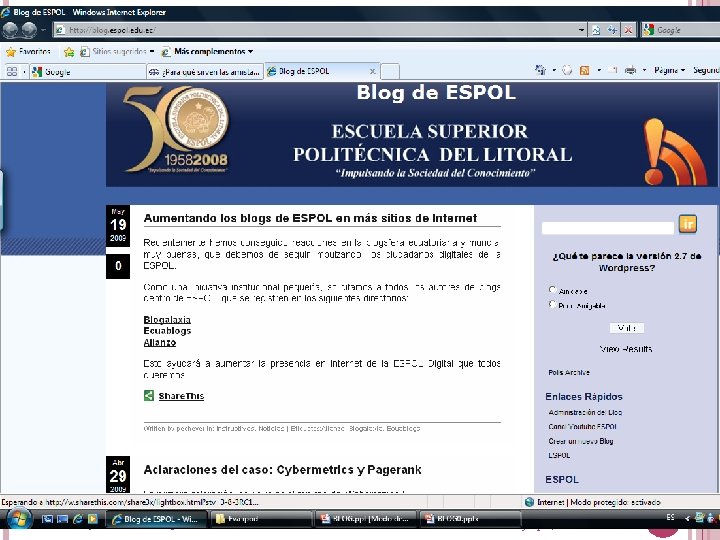The image size is (720, 540).
Task: Open the Ecuablogs link
Action: (x=167, y=331)
